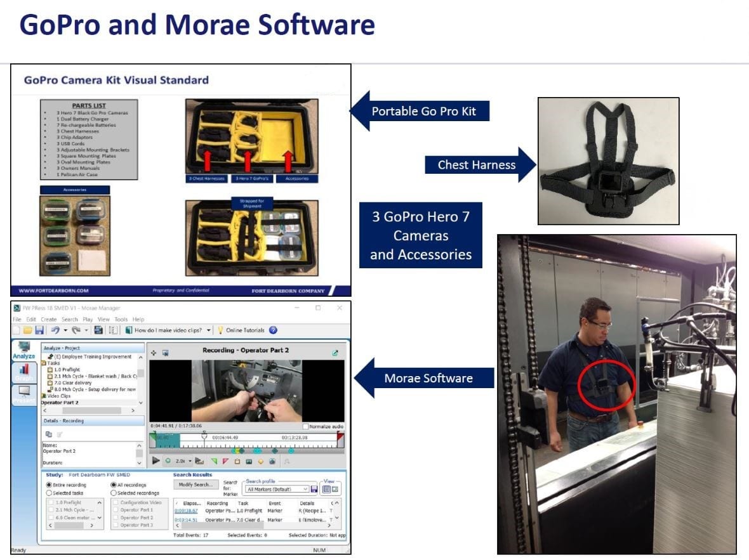
Task: Click the green in-point marker on timeline
Action: tap(153, 436)
